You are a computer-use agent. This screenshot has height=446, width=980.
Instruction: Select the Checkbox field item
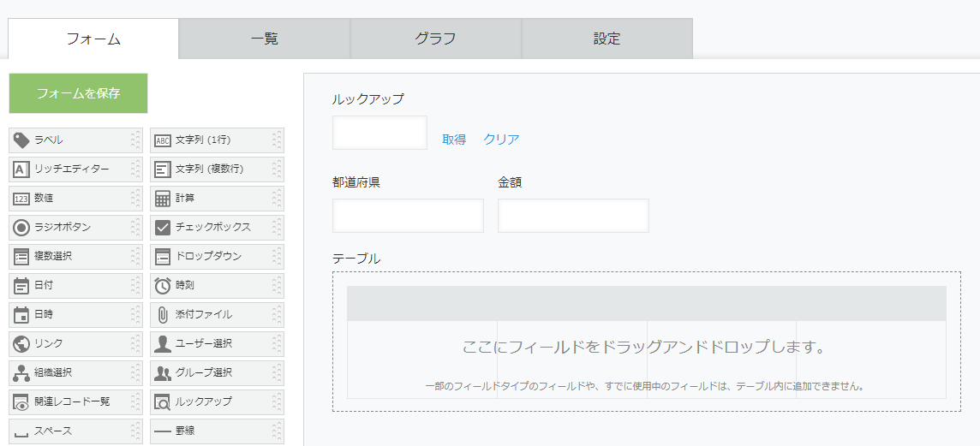coord(216,228)
